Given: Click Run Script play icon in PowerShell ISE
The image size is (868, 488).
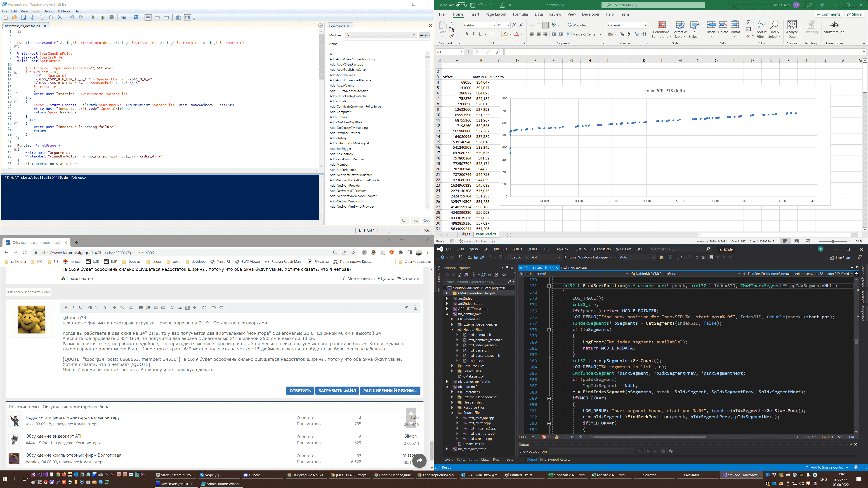Looking at the screenshot, I should (93, 18).
